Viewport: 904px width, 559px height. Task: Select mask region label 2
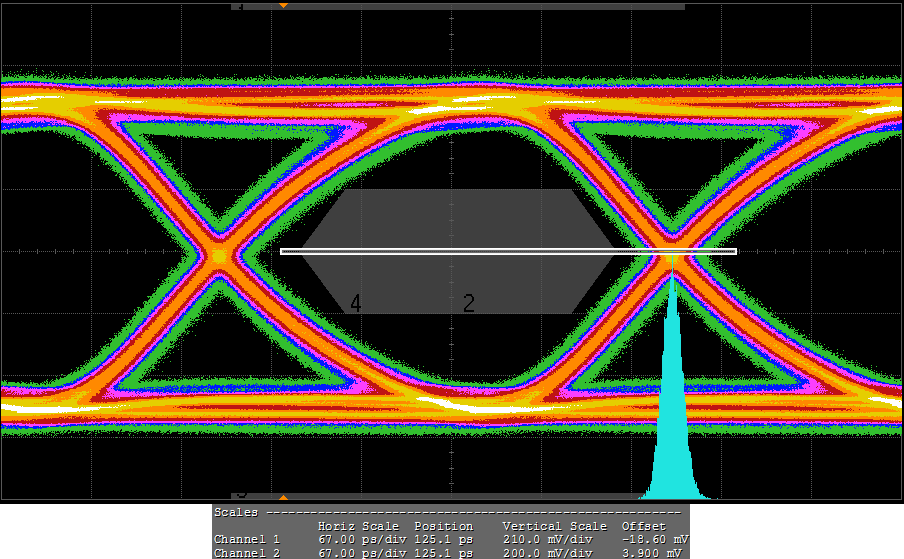[x=468, y=304]
